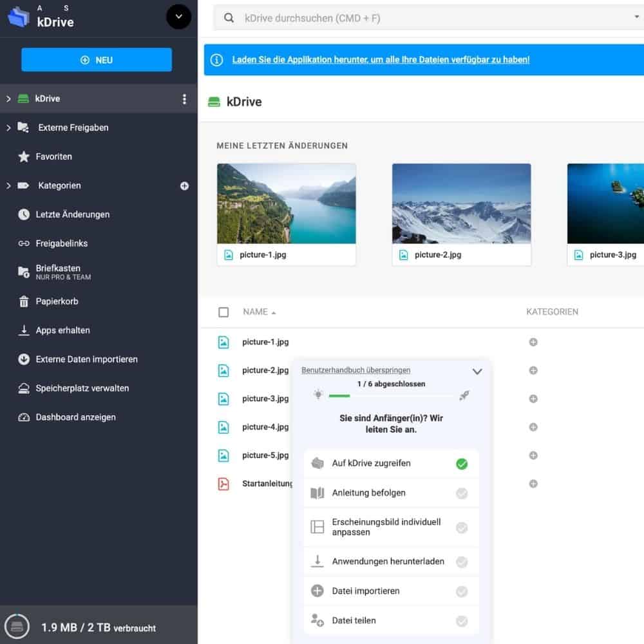The image size is (644, 644).
Task: Open picture-3.jpg in the file list
Action: coord(265,399)
